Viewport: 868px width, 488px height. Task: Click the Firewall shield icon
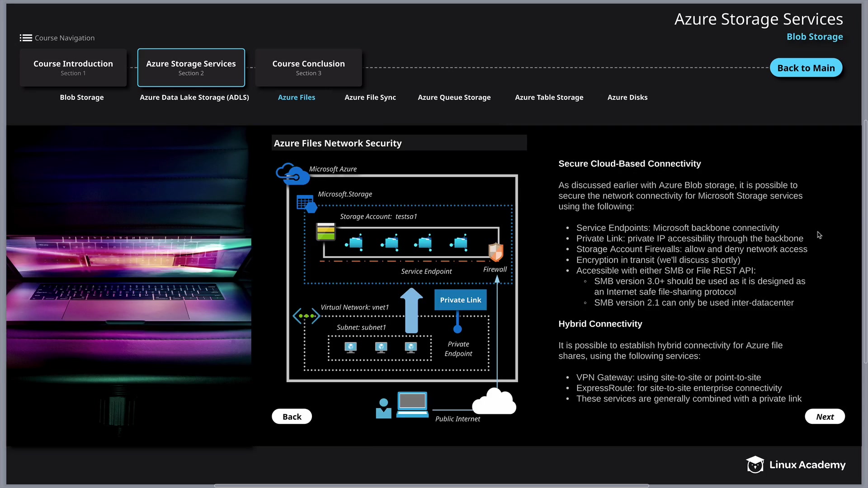pyautogui.click(x=496, y=252)
